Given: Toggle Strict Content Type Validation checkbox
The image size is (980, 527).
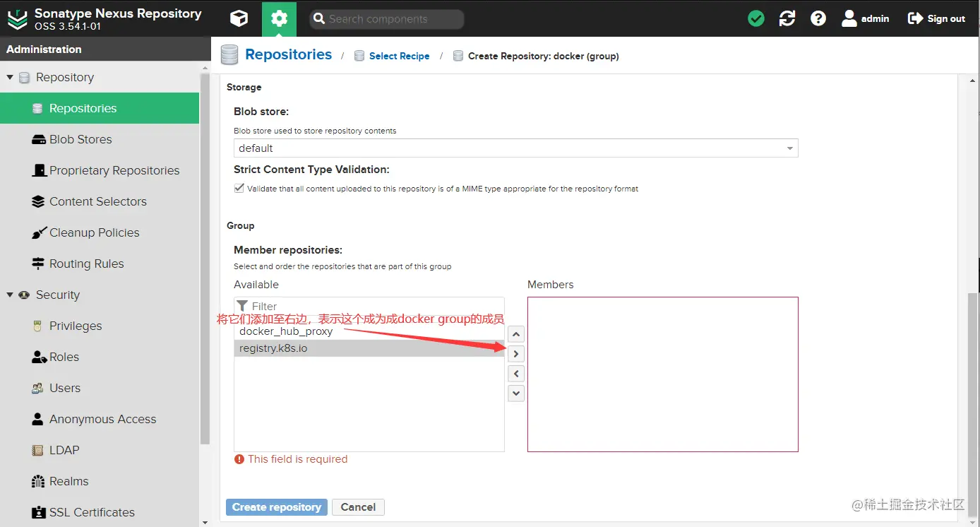Looking at the screenshot, I should (x=239, y=189).
